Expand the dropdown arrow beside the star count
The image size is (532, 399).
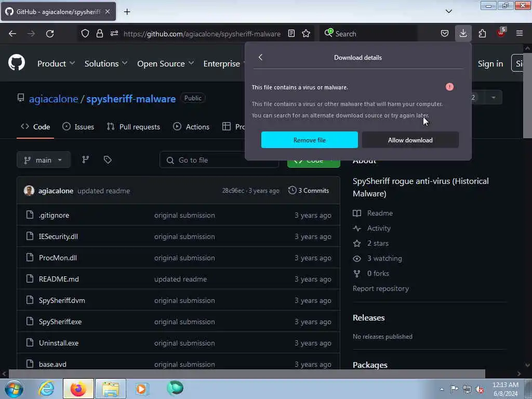pos(493,98)
